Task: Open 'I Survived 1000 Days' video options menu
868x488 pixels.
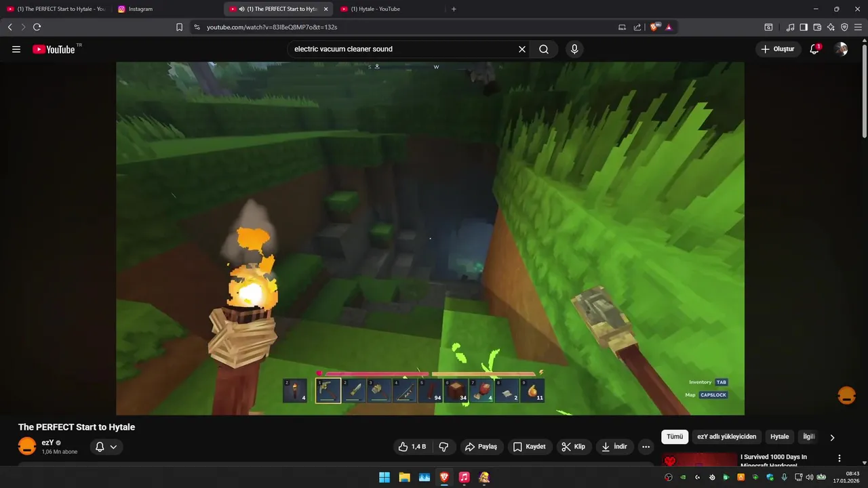Action: (840, 458)
